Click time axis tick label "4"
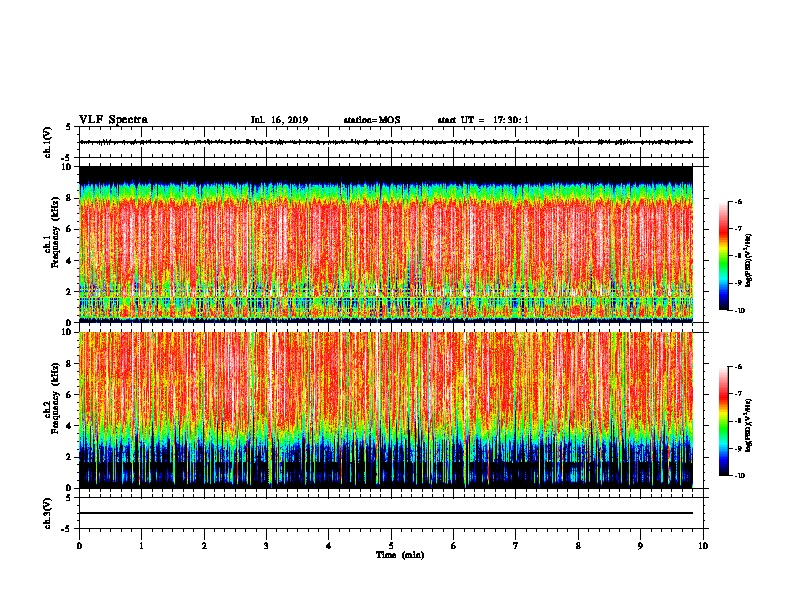 [x=329, y=546]
